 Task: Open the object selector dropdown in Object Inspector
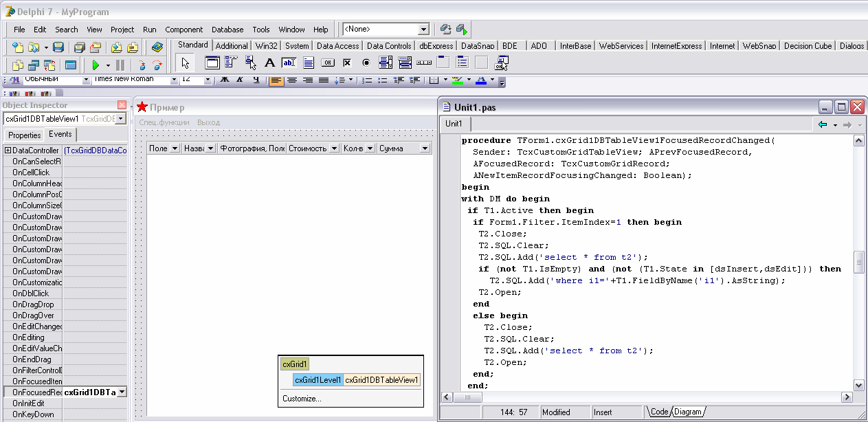(121, 119)
